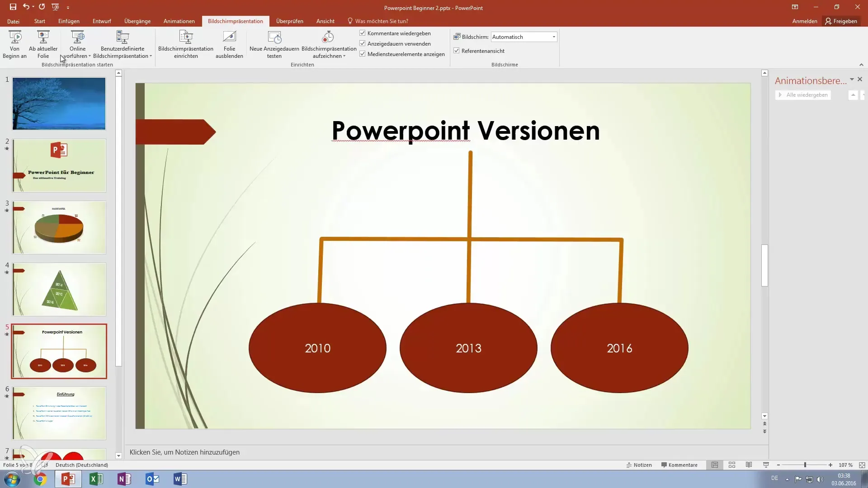Click the zoom slider handle
This screenshot has width=868, height=488.
(x=805, y=465)
